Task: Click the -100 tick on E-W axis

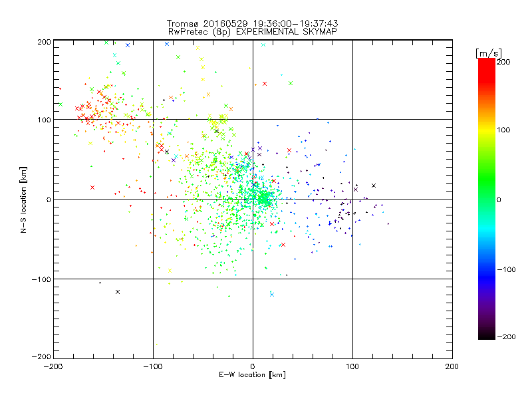Action: click(x=153, y=366)
